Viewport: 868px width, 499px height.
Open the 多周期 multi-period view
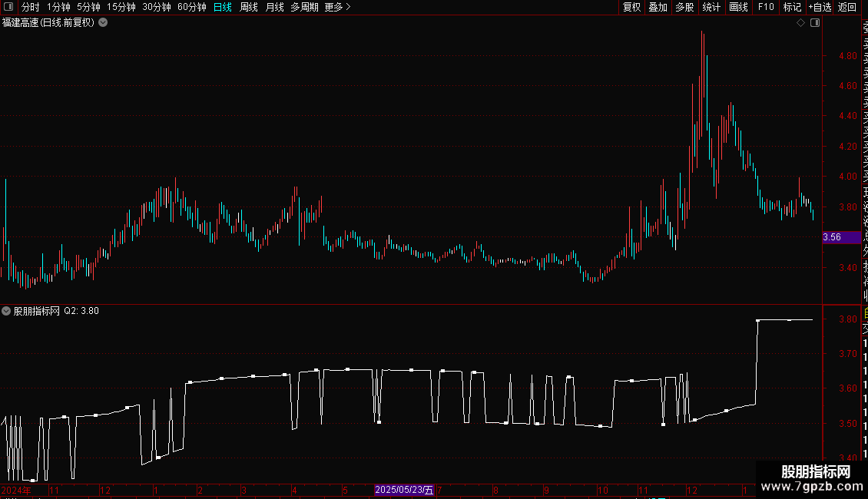click(304, 7)
